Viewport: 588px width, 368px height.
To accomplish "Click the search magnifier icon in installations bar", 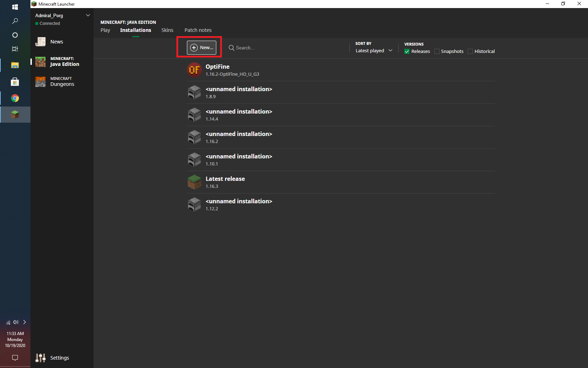I will tap(231, 48).
